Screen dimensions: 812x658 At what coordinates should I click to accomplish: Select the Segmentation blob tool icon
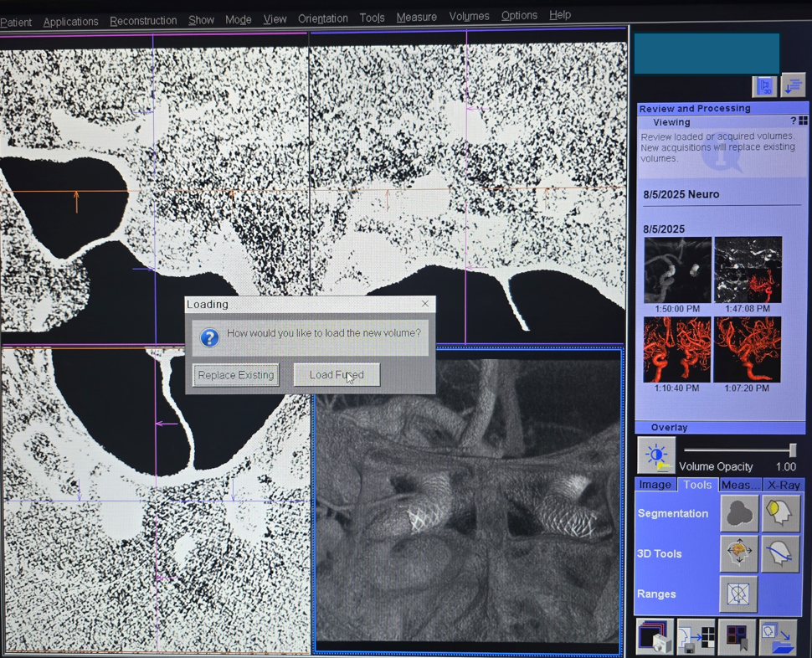[739, 514]
